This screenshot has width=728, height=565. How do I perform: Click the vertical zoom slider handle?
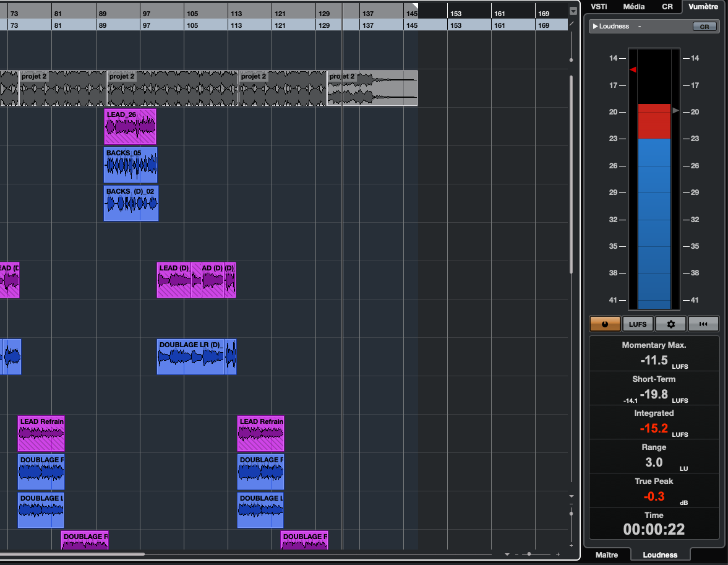[x=571, y=514]
